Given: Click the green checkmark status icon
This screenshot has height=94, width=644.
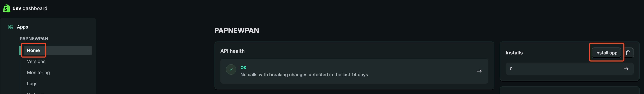Looking at the screenshot, I should click(231, 70).
